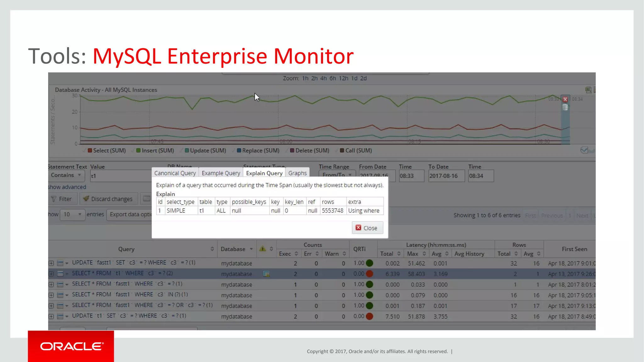Image resolution: width=644 pixels, height=362 pixels.
Task: Set chart zoom to 12h
Action: (x=343, y=78)
